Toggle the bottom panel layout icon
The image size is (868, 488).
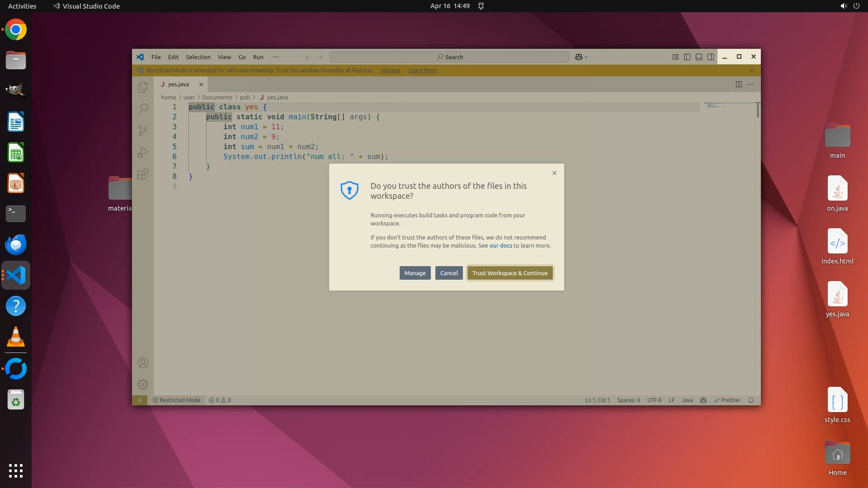coord(699,57)
